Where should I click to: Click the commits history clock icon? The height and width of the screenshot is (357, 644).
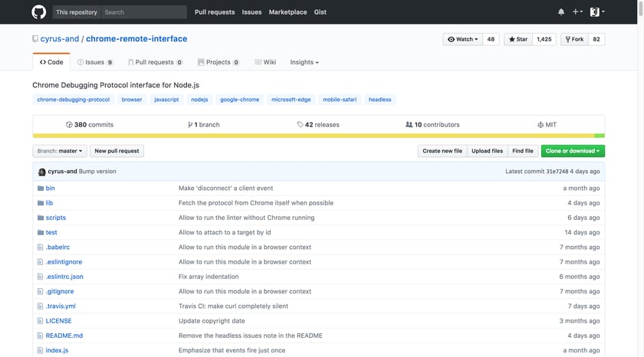(69, 125)
